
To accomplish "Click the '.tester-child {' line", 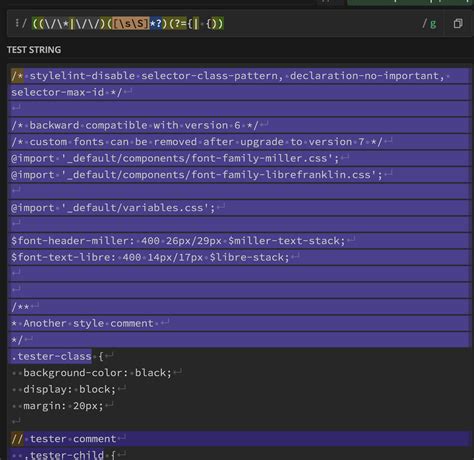I will click(x=70, y=455).
